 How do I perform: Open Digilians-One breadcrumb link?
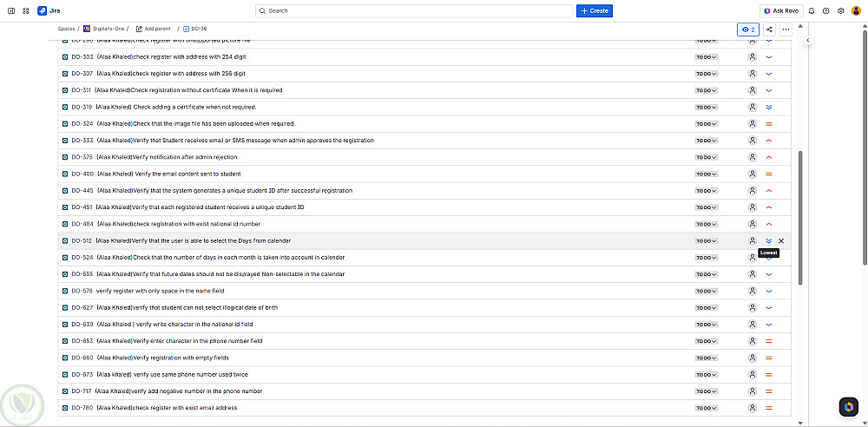click(107, 29)
